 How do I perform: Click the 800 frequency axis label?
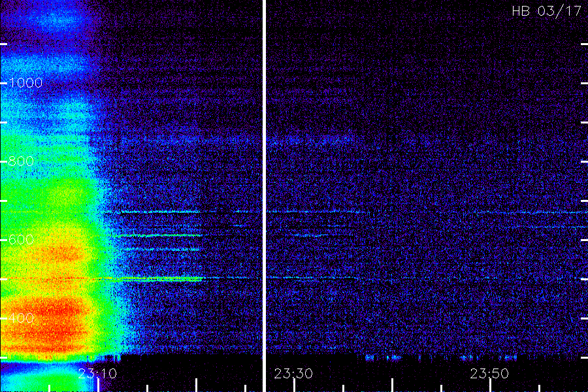[x=21, y=161]
